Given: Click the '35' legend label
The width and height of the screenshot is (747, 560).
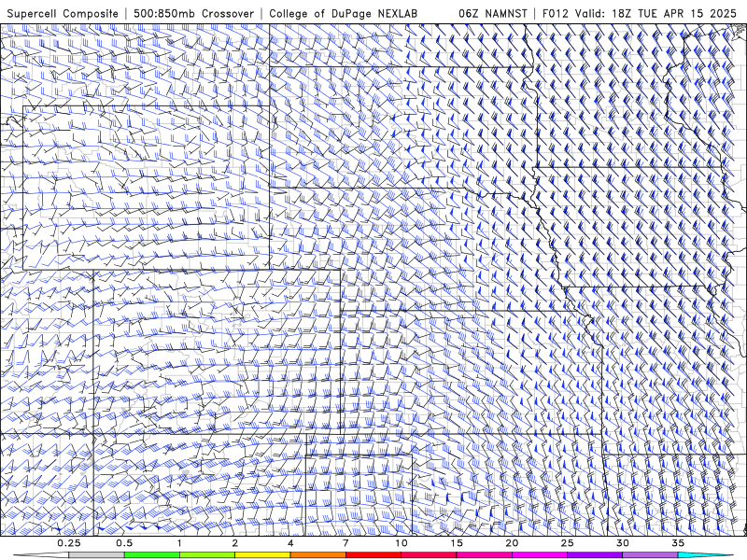Looking at the screenshot, I should coord(678,543).
